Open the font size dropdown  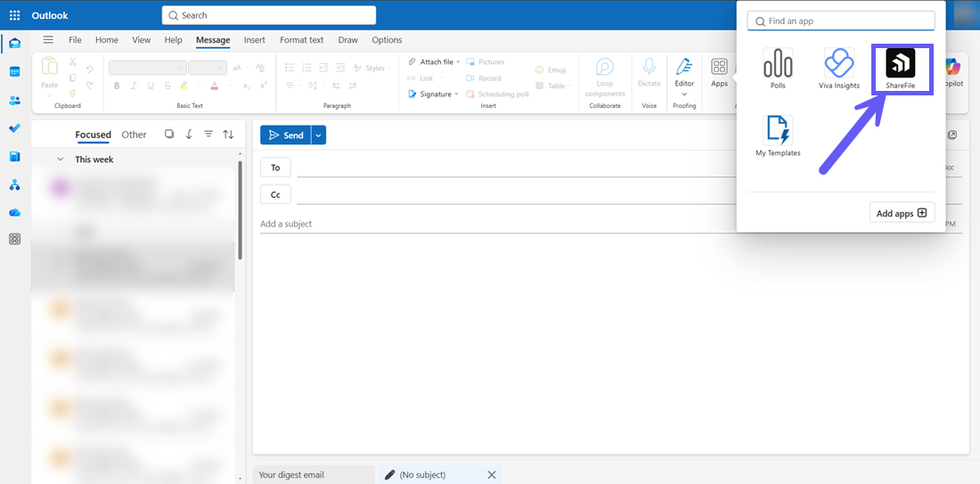pyautogui.click(x=208, y=68)
